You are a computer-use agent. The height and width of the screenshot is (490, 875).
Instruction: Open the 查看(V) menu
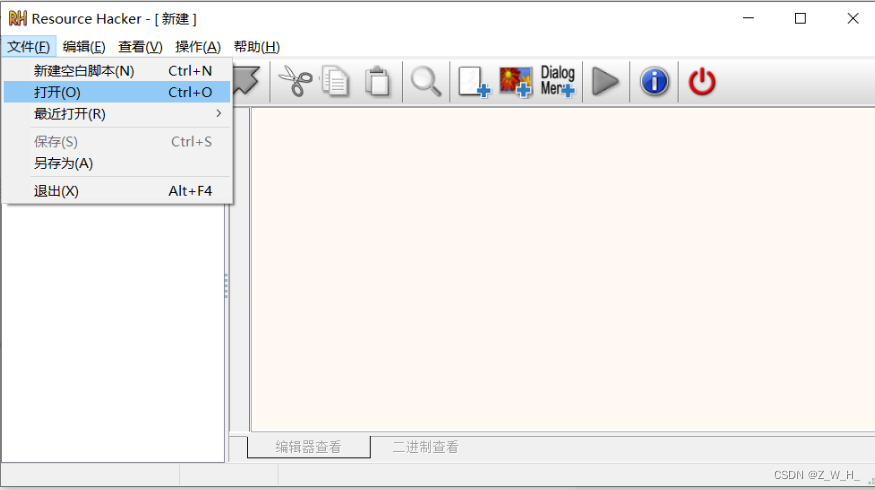point(140,47)
